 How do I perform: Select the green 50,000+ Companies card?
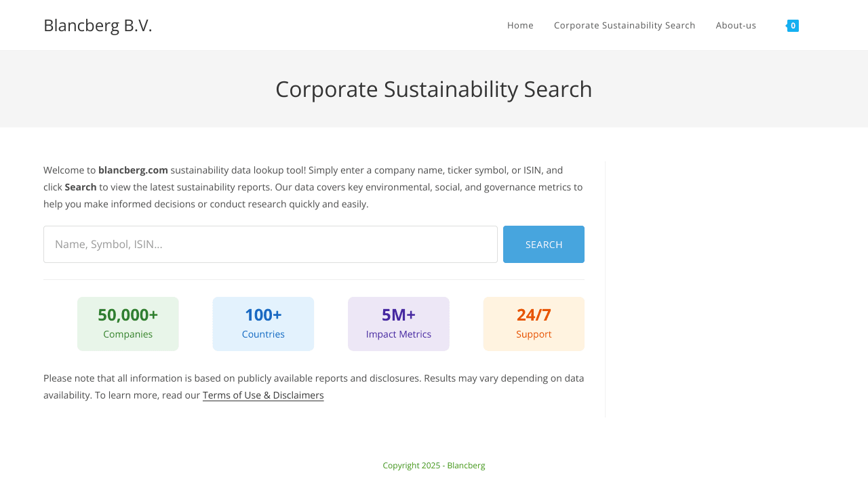click(x=127, y=324)
